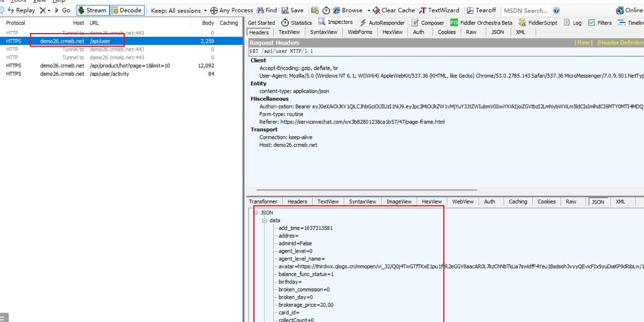Sort sessions by Caching column header
644x322 pixels.
(229, 23)
